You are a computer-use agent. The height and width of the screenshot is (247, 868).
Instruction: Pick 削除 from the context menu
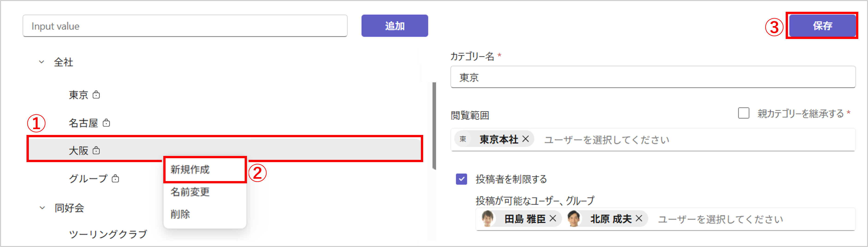(180, 214)
